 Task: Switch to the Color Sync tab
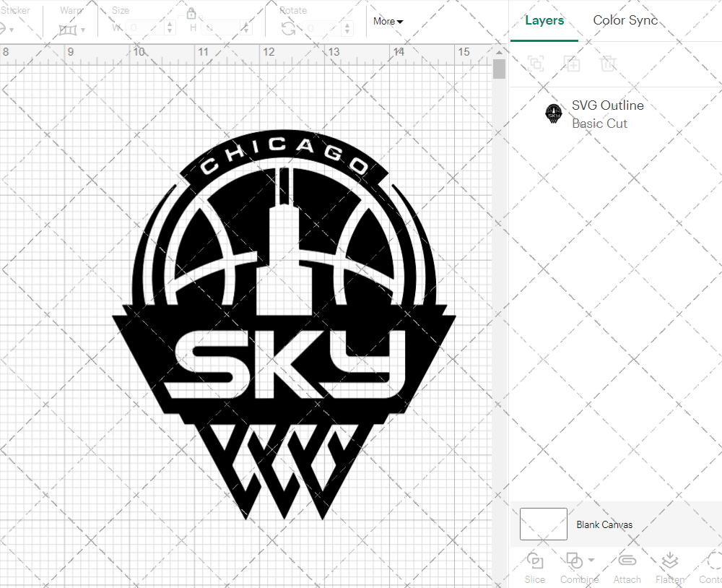(x=625, y=20)
